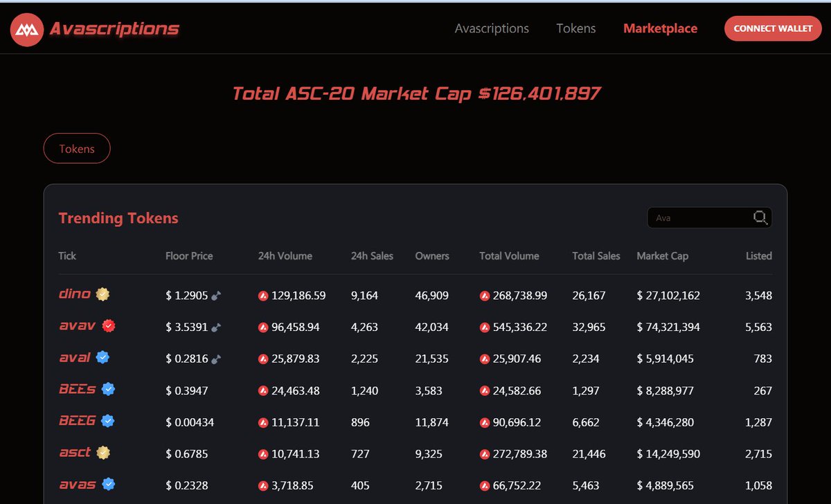Image resolution: width=831 pixels, height=504 pixels.
Task: Sort by Listed column header
Action: 758,255
